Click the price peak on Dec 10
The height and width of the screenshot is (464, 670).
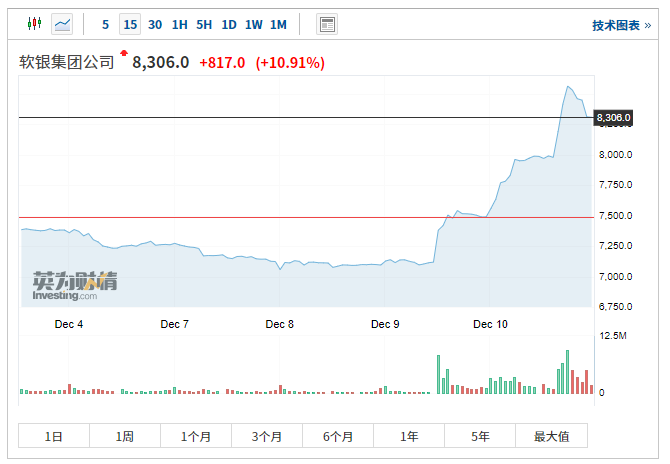click(568, 87)
